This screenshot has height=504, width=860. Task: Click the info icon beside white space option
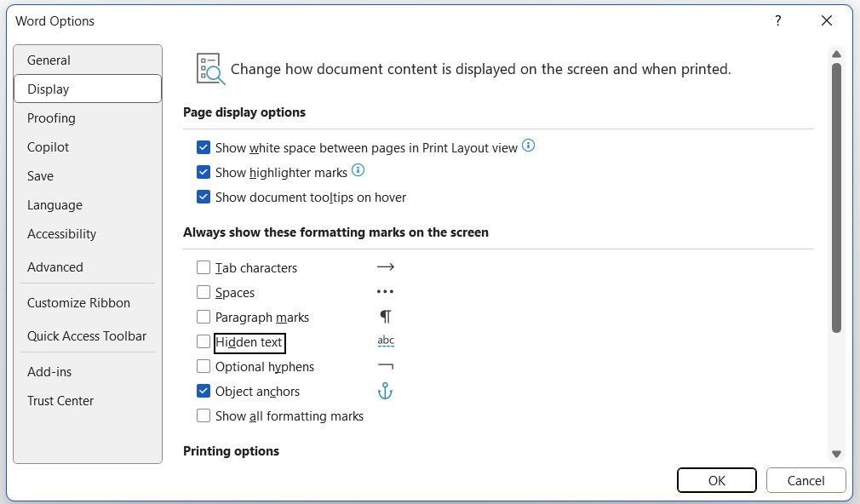pos(529,146)
